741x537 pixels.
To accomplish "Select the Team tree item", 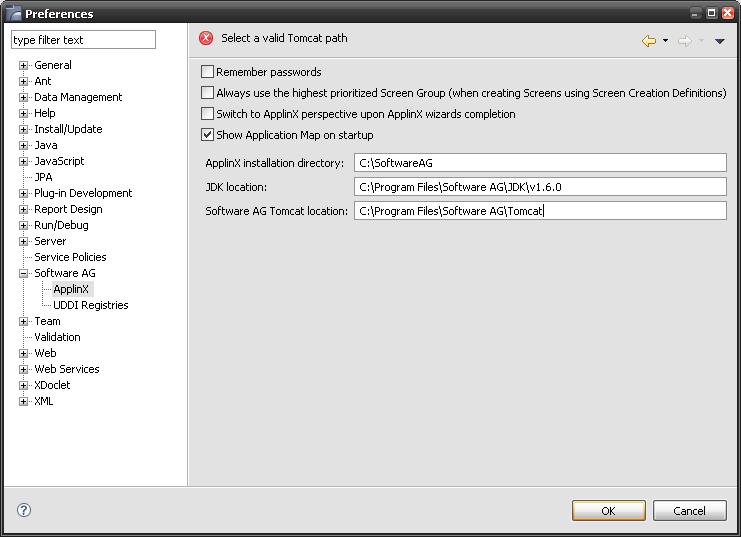I will [47, 321].
